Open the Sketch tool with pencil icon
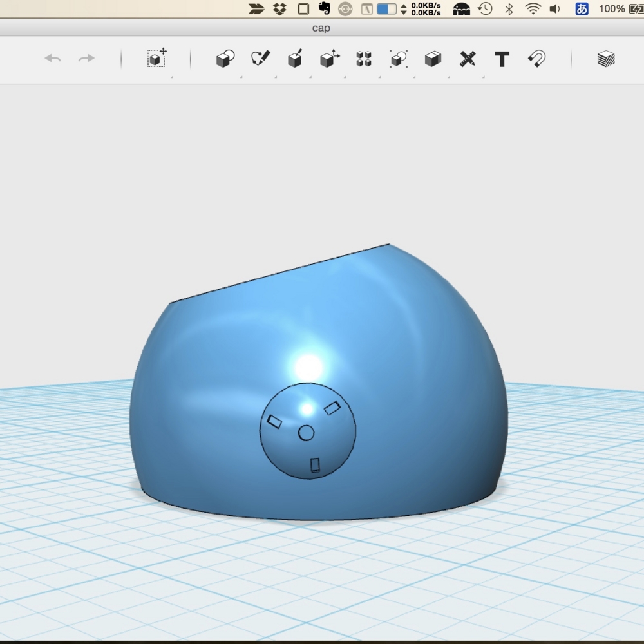The width and height of the screenshot is (644, 644). [x=260, y=59]
